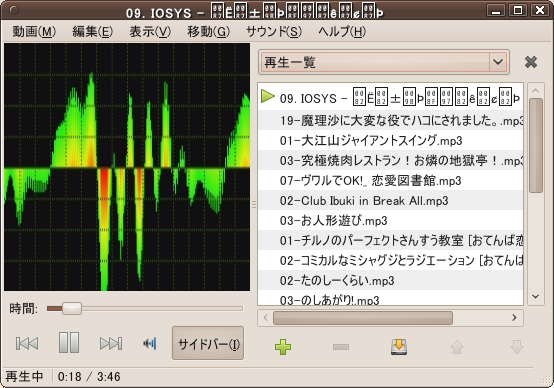Open the 動画(M) menu
Image resolution: width=554 pixels, height=388 pixels.
[34, 32]
